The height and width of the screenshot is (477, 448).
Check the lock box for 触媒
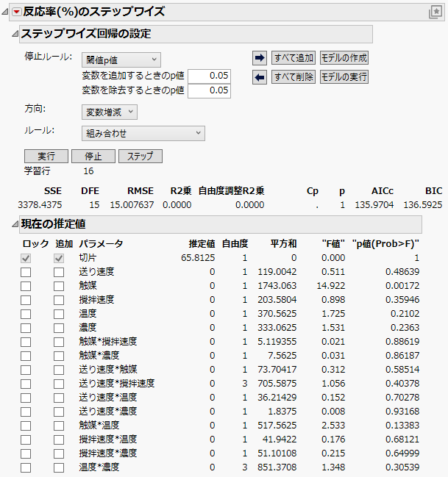pyautogui.click(x=26, y=286)
